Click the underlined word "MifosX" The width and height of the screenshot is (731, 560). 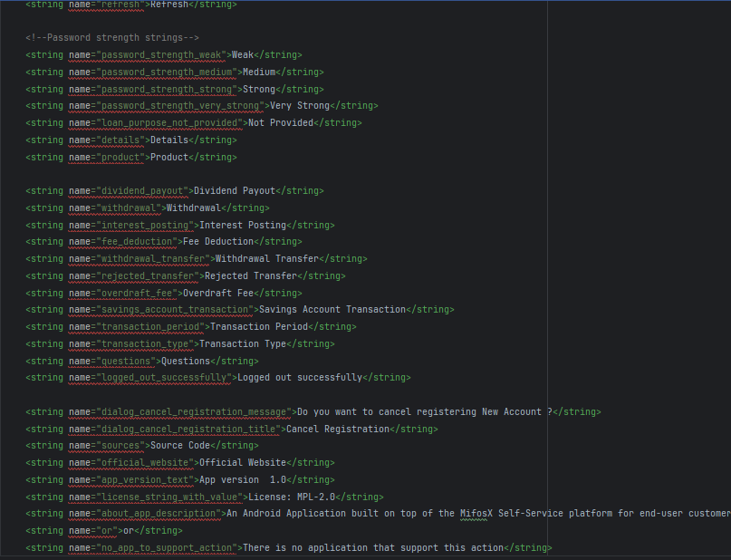coord(476,514)
